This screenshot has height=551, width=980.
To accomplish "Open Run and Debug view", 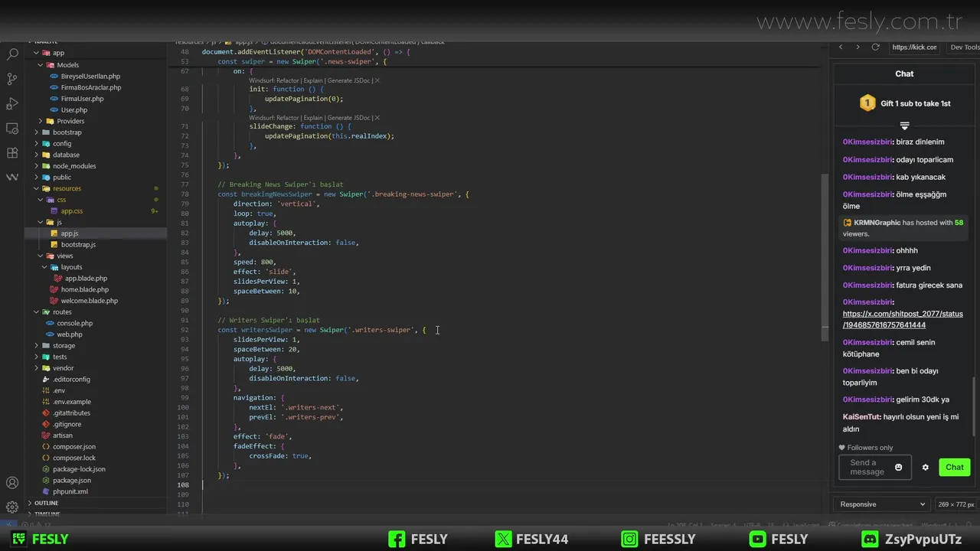I will [x=12, y=103].
